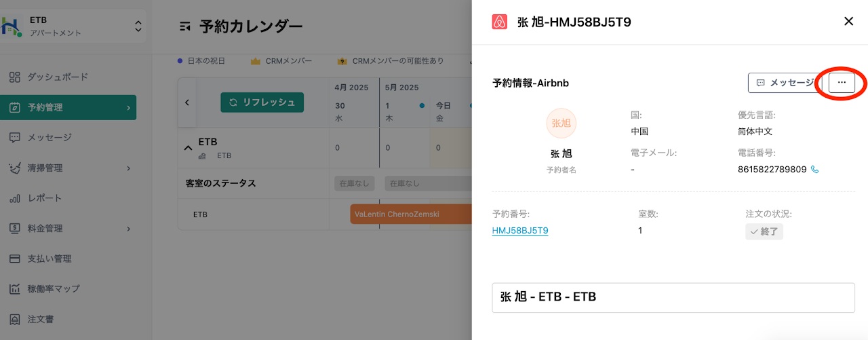Open レポート in the sidebar
This screenshot has height=340, width=868.
coord(44,198)
